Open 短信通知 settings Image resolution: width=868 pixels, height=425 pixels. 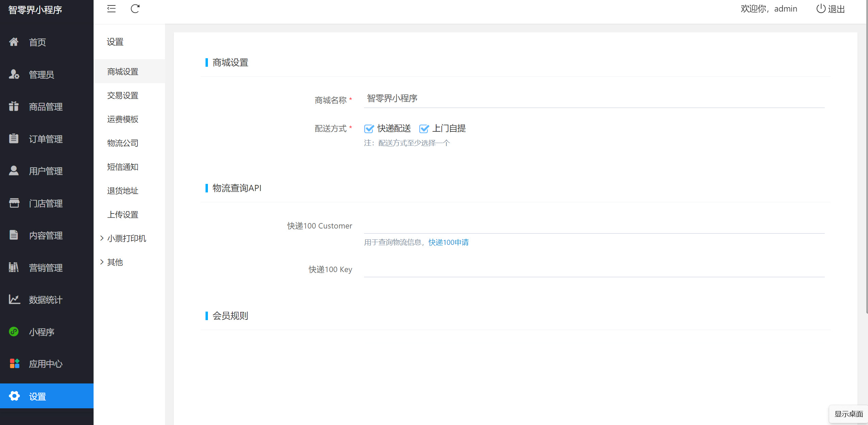[122, 167]
